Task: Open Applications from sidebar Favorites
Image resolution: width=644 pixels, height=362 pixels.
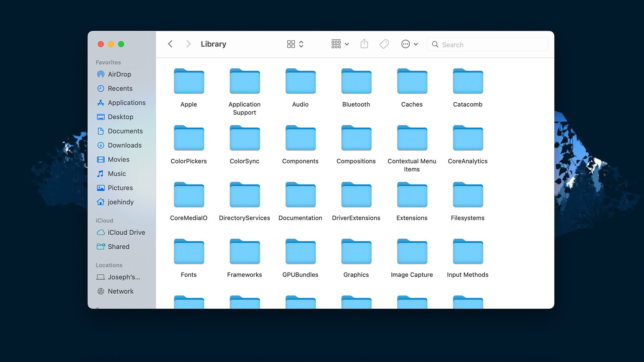Action: coord(126,103)
